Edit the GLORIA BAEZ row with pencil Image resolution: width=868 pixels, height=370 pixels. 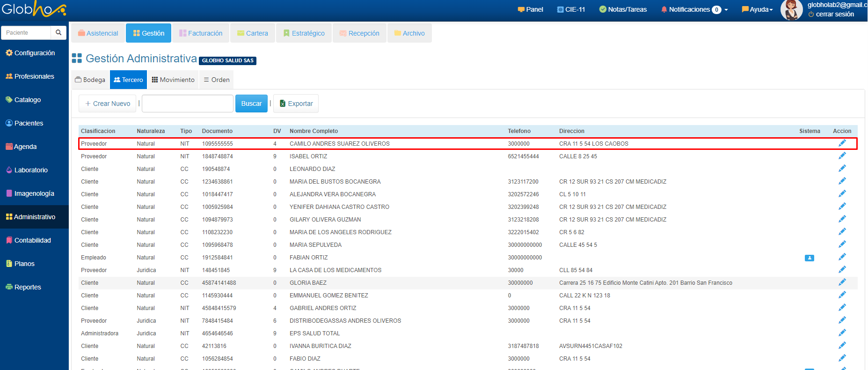pyautogui.click(x=842, y=282)
